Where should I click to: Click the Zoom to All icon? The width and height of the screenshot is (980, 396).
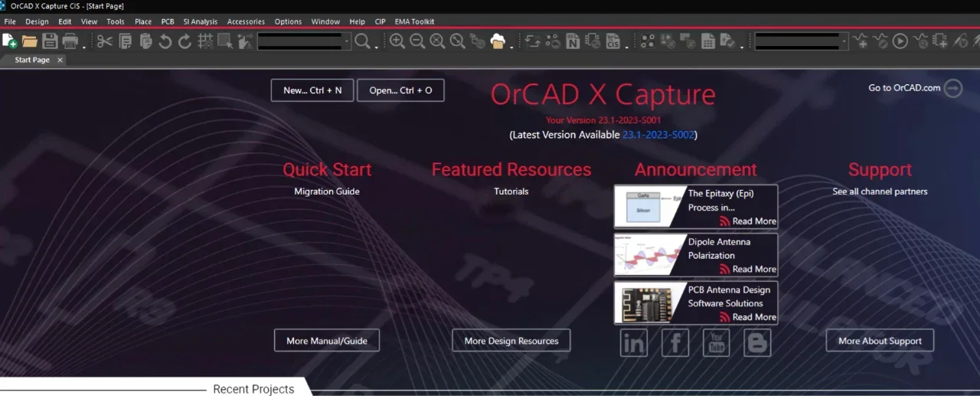457,41
